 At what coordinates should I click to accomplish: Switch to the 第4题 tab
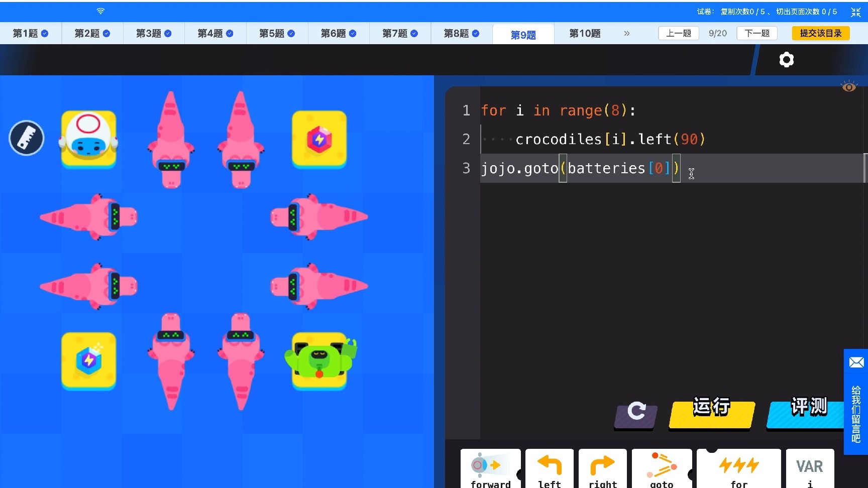pos(215,33)
